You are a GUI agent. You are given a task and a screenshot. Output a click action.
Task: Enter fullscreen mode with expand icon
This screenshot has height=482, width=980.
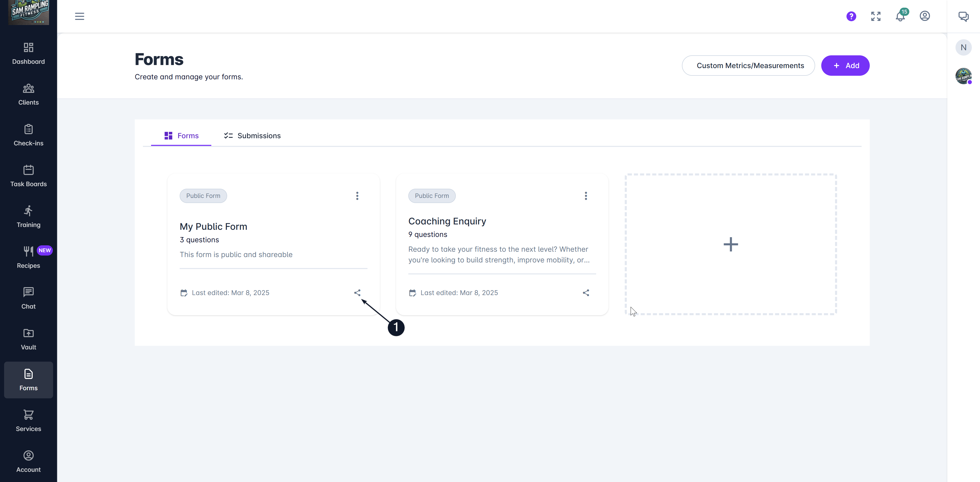(875, 16)
